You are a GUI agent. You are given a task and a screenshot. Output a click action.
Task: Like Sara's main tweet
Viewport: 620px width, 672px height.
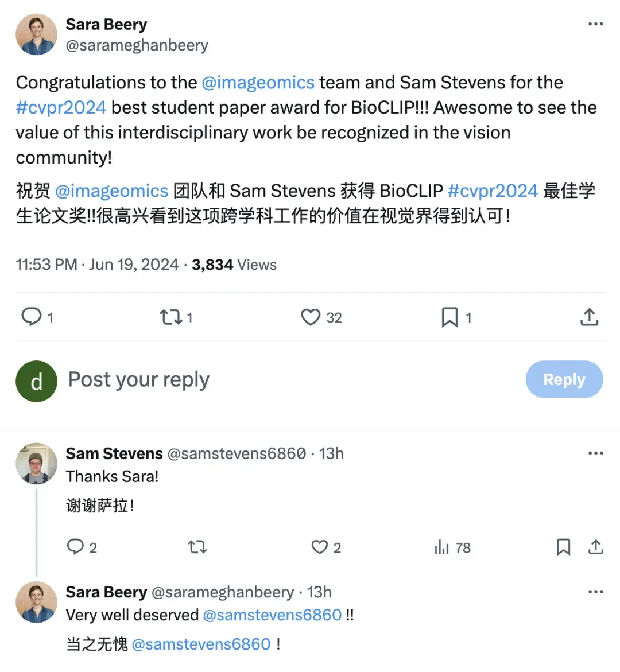click(311, 316)
